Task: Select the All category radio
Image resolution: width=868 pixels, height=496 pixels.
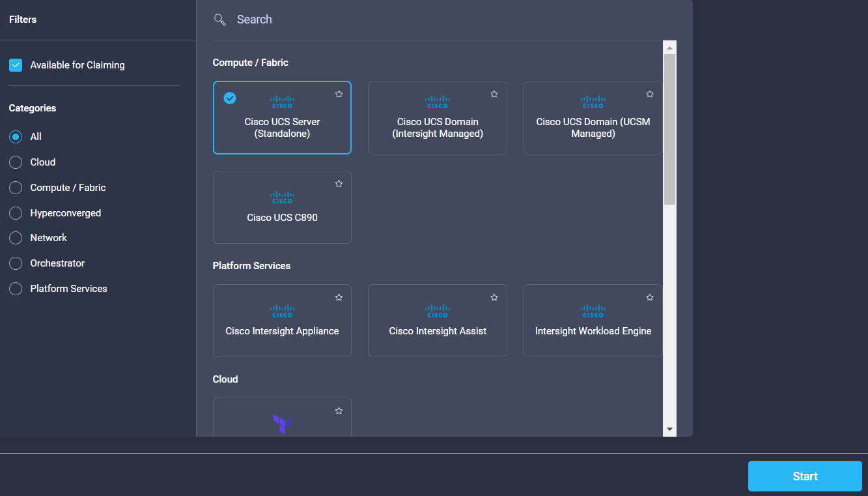Action: [16, 137]
